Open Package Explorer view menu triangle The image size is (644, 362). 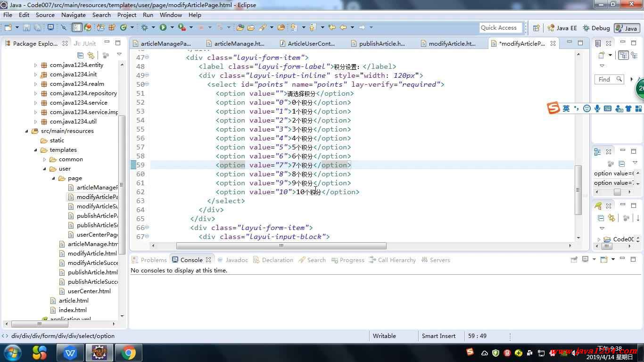(x=119, y=55)
